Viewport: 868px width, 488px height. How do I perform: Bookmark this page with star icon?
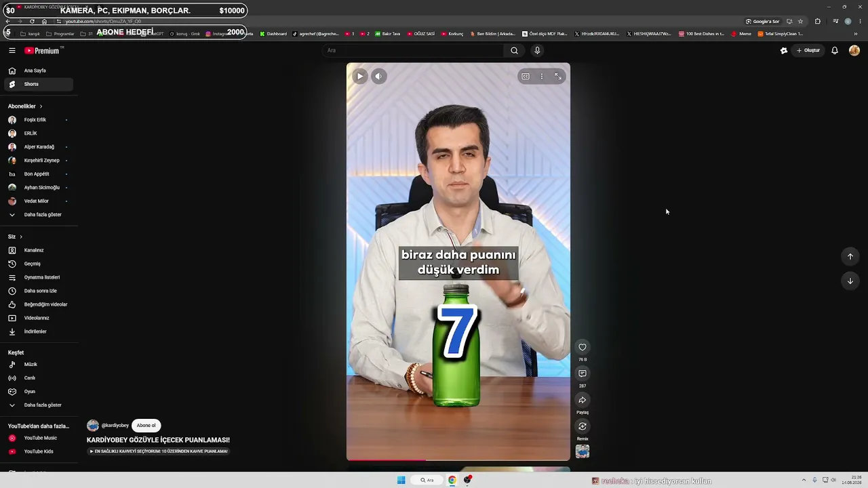[x=800, y=21]
